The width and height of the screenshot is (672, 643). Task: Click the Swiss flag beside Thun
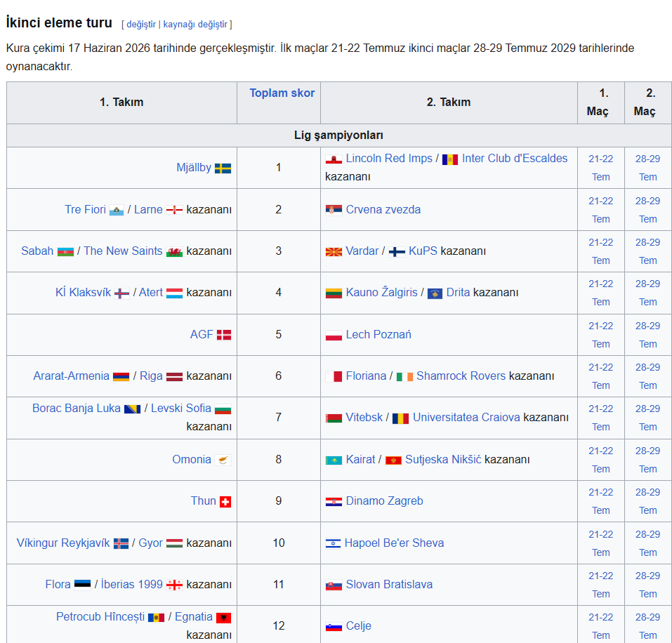click(x=225, y=502)
